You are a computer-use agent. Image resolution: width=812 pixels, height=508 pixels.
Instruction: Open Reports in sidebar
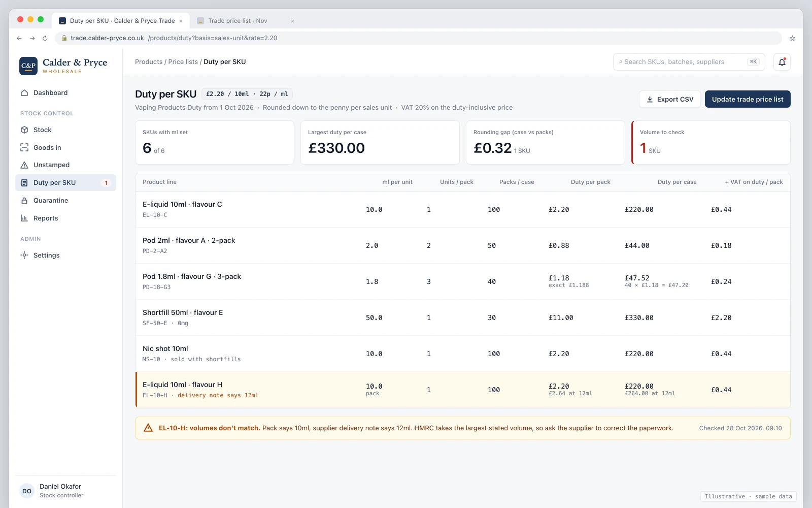pos(65,218)
